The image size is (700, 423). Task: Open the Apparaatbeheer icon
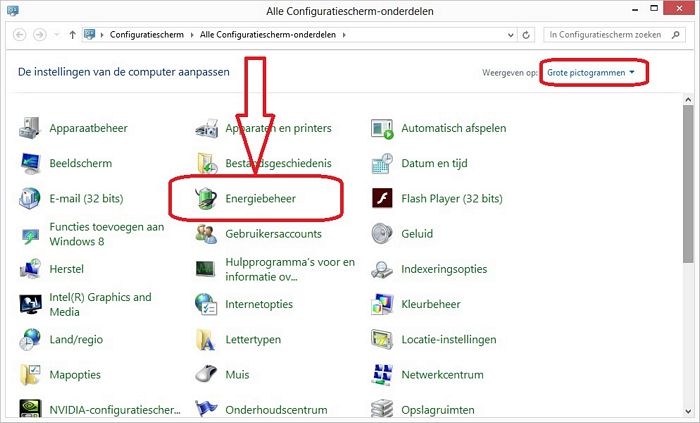pos(30,128)
